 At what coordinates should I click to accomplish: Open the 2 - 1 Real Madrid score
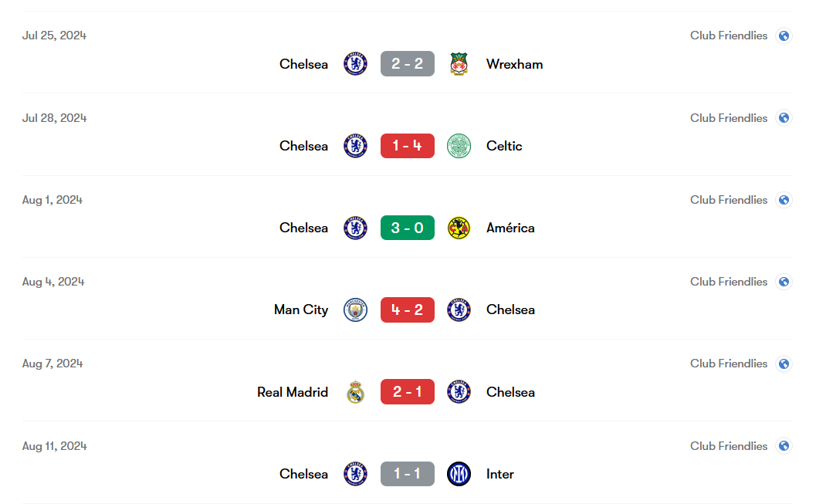click(408, 391)
